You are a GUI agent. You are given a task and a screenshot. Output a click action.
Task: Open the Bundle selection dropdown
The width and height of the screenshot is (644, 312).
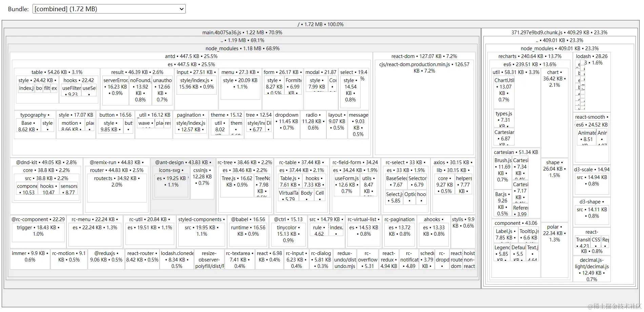point(109,9)
